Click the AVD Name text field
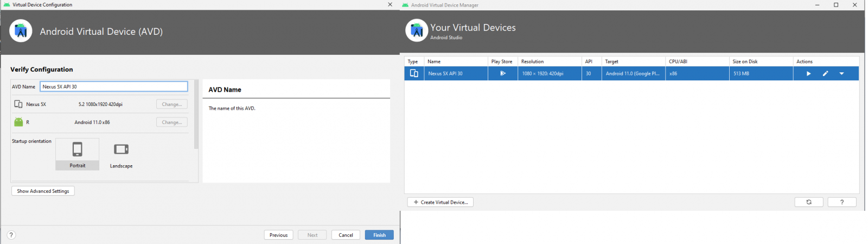This screenshot has height=244, width=868. tap(114, 86)
